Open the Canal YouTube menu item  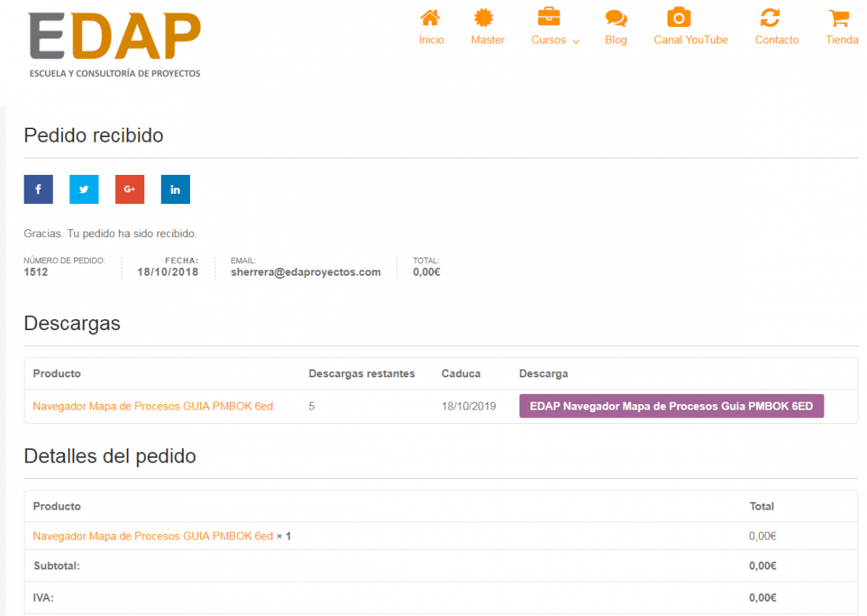pyautogui.click(x=690, y=39)
